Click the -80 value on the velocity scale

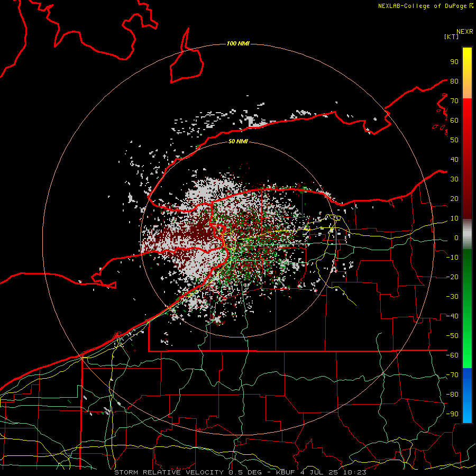tap(452, 395)
